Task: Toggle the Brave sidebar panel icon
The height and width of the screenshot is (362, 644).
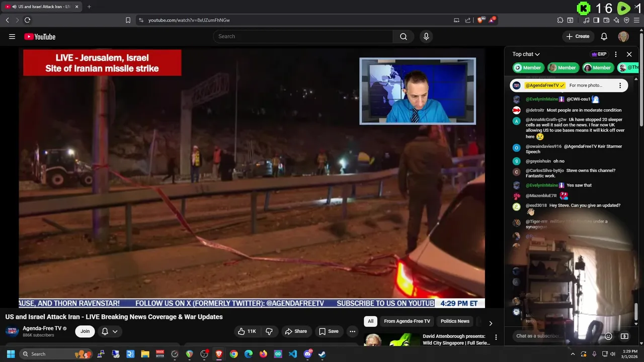Action: pos(596,20)
